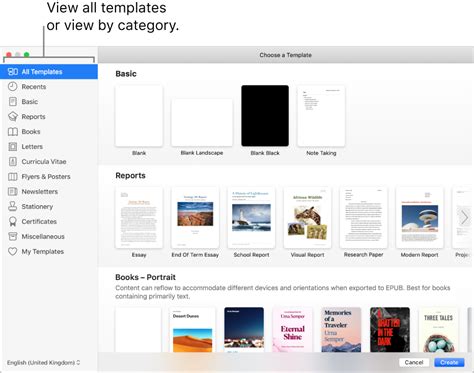This screenshot has width=474, height=373.
Task: Pick the School Report template
Action: [x=251, y=217]
